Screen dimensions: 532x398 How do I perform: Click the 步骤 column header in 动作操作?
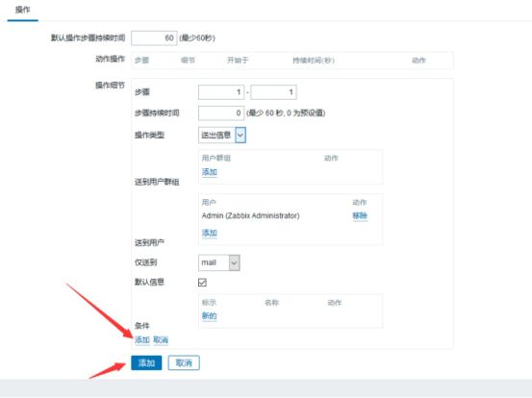click(x=141, y=61)
